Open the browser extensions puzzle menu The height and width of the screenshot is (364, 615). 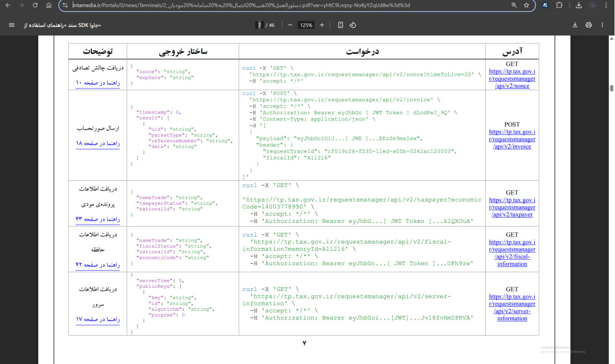tap(559, 5)
